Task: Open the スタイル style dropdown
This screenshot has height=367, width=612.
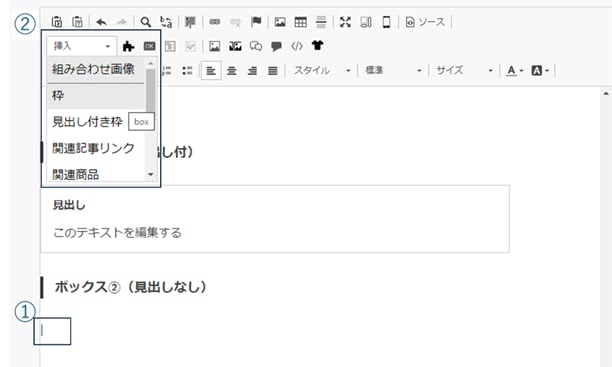Action: 322,71
